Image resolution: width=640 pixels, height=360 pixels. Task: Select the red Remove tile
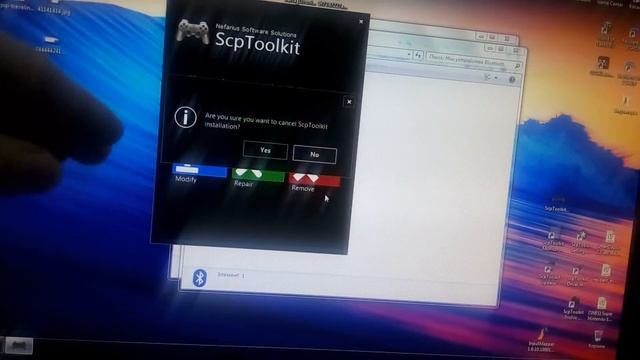pyautogui.click(x=314, y=180)
